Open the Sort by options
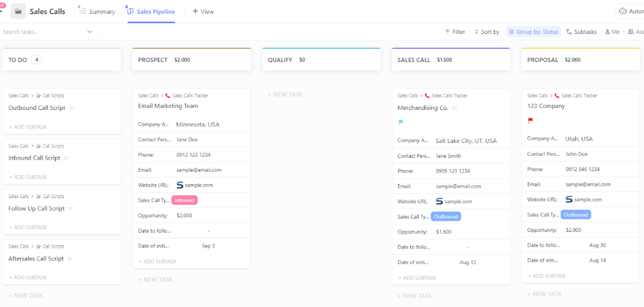This screenshot has height=307, width=644. pos(487,31)
